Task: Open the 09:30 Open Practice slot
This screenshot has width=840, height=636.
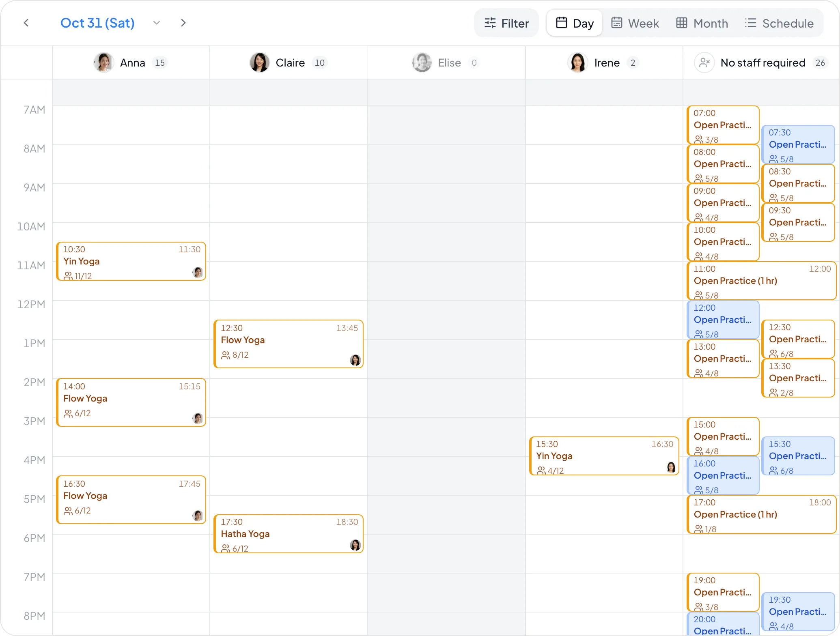Action: point(798,222)
